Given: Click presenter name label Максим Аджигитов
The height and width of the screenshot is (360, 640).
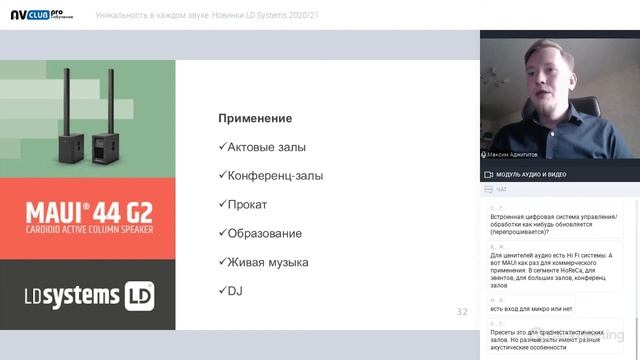Looking at the screenshot, I should pyautogui.click(x=512, y=155).
